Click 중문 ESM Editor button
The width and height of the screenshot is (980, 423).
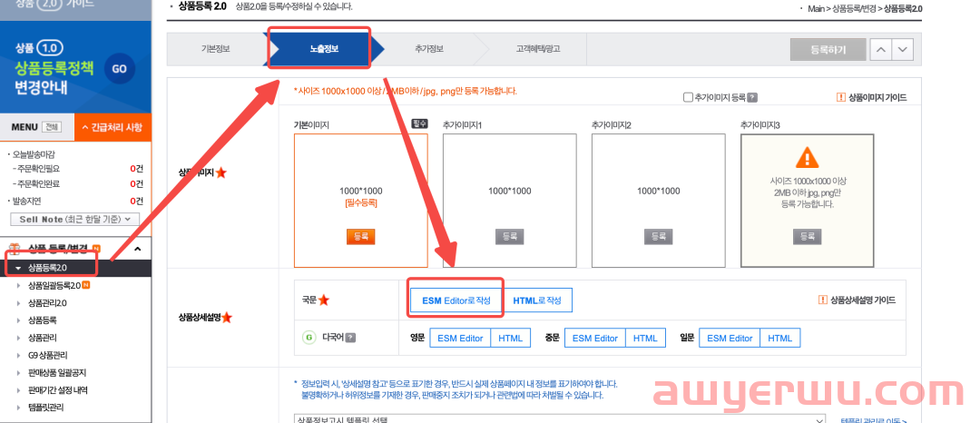(x=595, y=338)
